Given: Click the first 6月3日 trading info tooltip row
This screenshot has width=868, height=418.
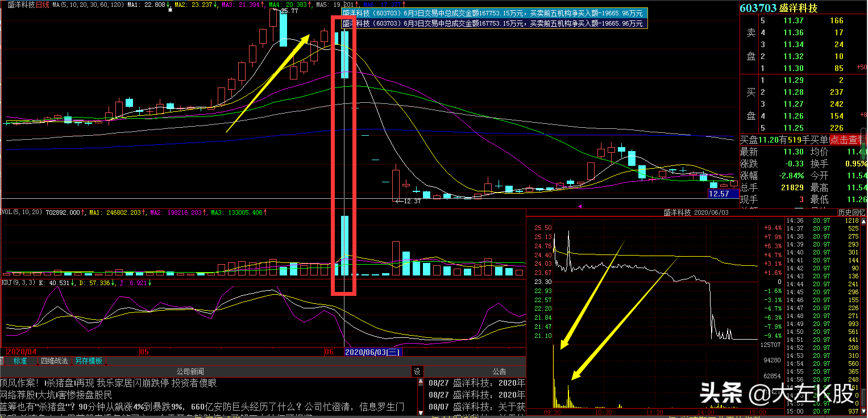Looking at the screenshot, I should click(493, 13).
